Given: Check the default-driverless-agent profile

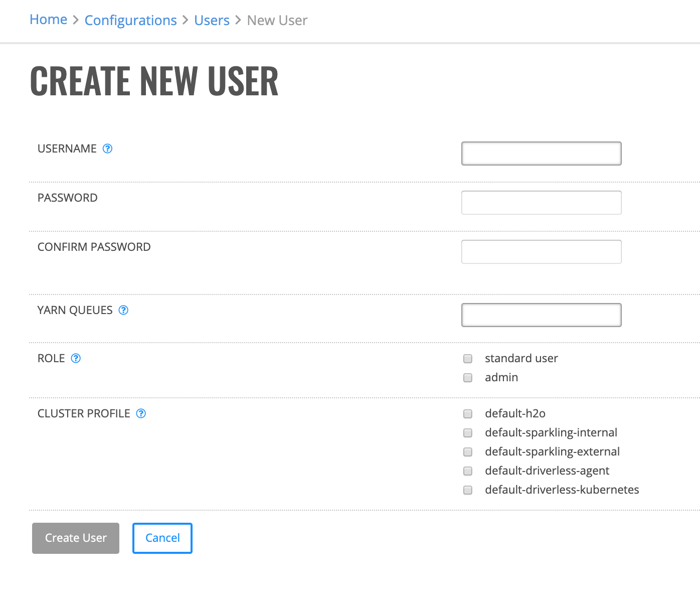Looking at the screenshot, I should pyautogui.click(x=468, y=471).
